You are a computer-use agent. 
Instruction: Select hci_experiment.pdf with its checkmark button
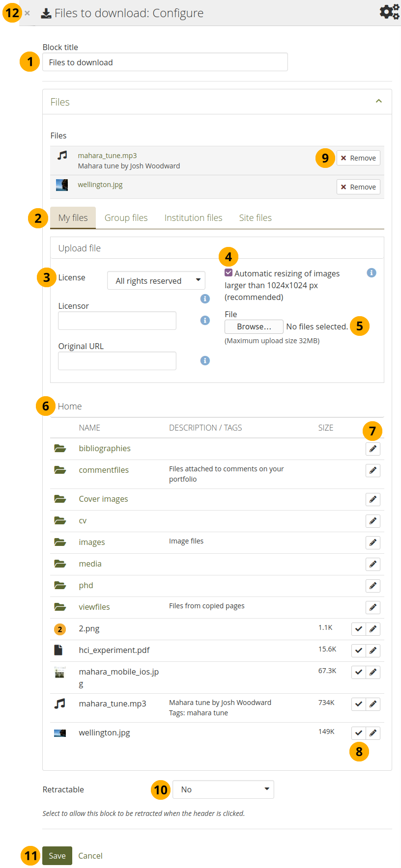click(359, 651)
